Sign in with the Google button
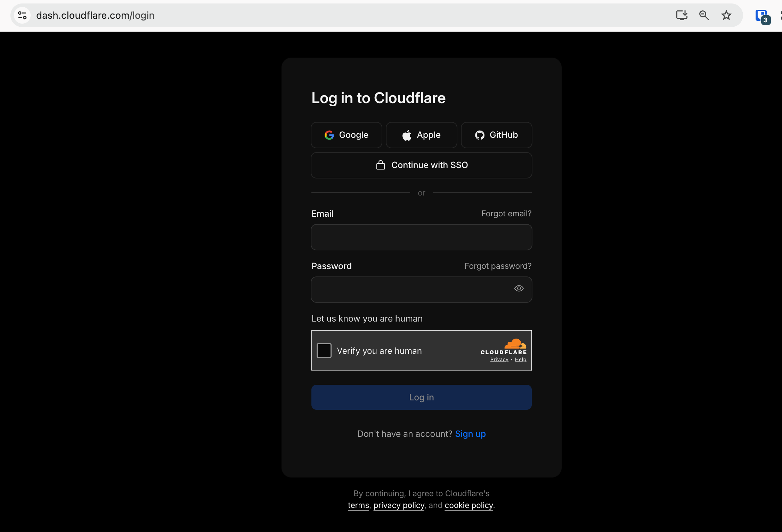 click(x=347, y=135)
